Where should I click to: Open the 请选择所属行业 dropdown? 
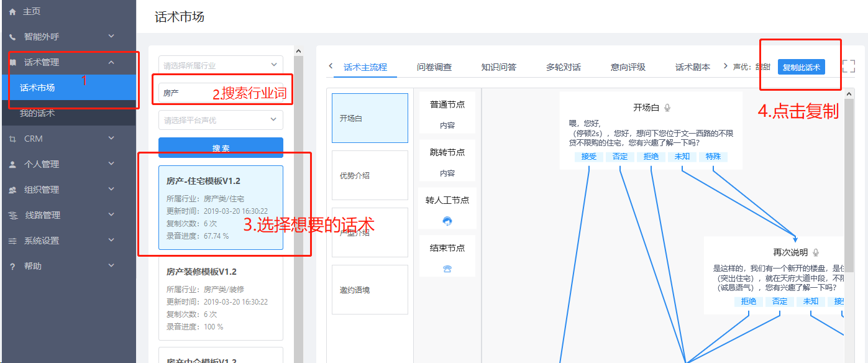221,65
